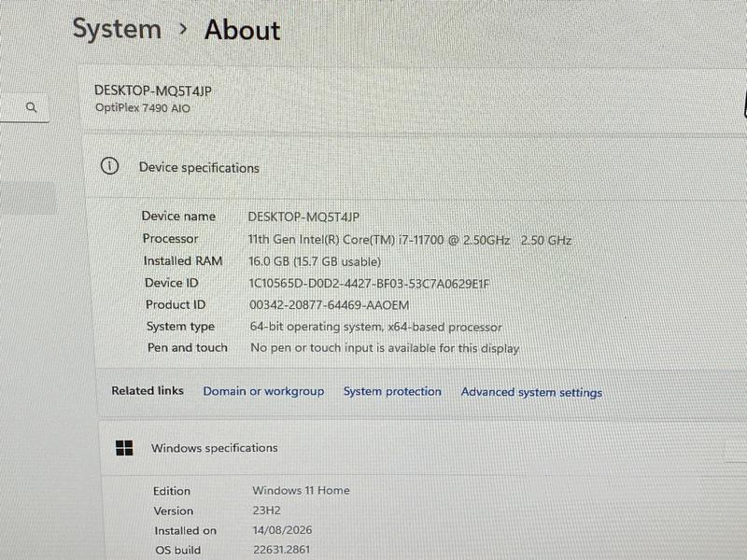Expand the Device specifications section header
747x560 pixels.
415,167
